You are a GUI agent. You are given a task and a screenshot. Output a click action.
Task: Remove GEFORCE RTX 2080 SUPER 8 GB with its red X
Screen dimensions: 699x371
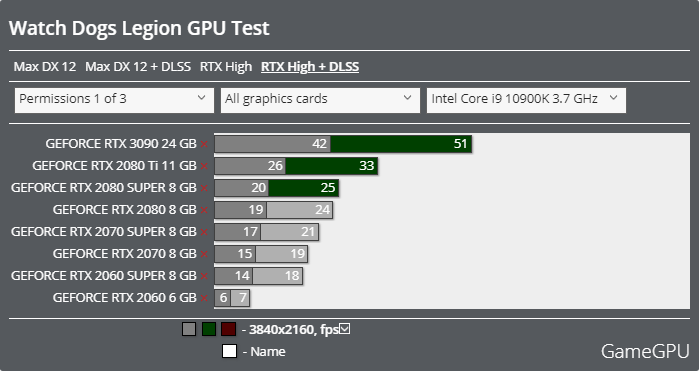tap(204, 188)
